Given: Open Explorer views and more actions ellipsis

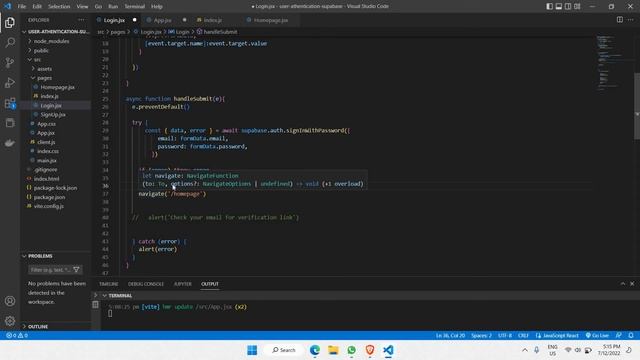Looking at the screenshot, I should (x=81, y=20).
